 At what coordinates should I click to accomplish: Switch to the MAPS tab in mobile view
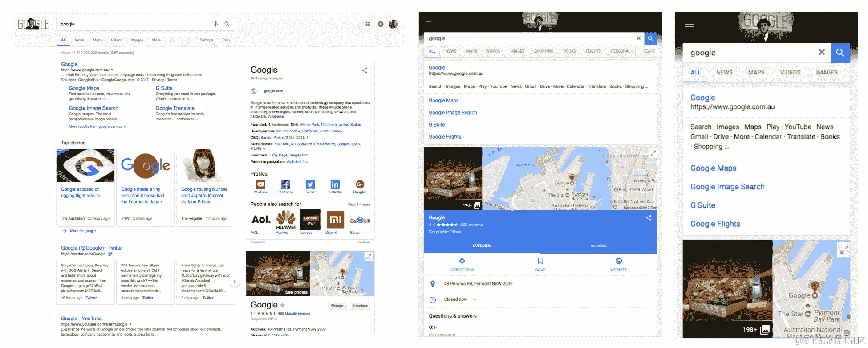coord(756,72)
